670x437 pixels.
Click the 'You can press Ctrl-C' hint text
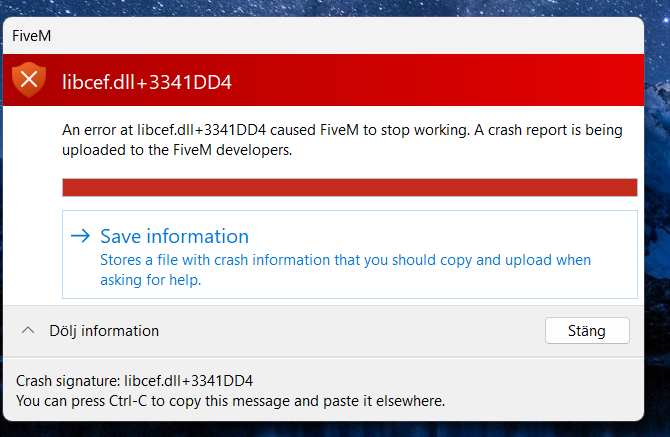(230, 401)
